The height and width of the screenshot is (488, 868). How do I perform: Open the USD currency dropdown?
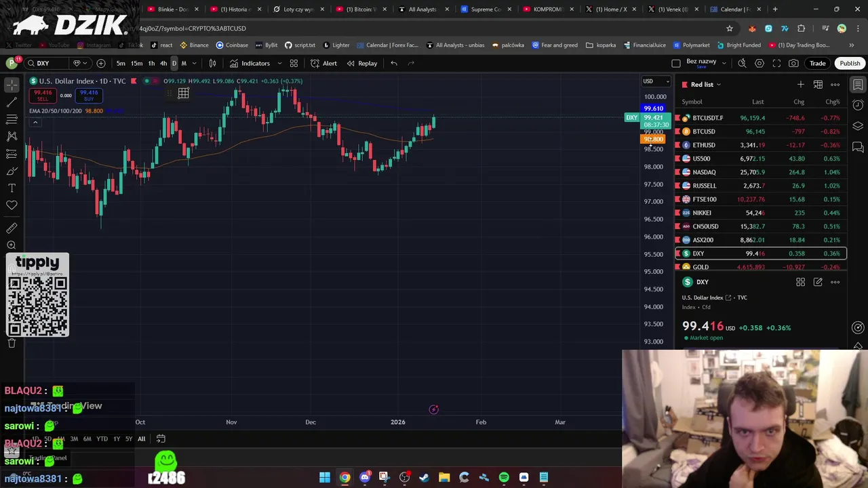656,81
